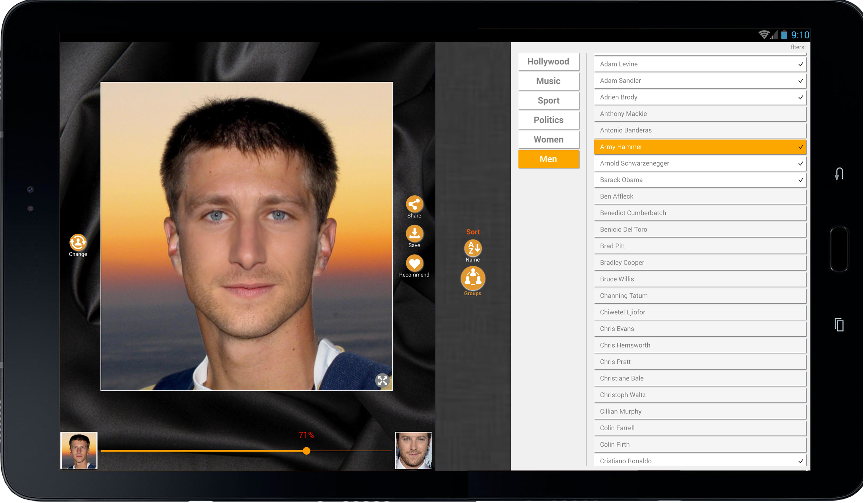Tap the battery status icon
The image size is (868, 503).
[x=784, y=35]
